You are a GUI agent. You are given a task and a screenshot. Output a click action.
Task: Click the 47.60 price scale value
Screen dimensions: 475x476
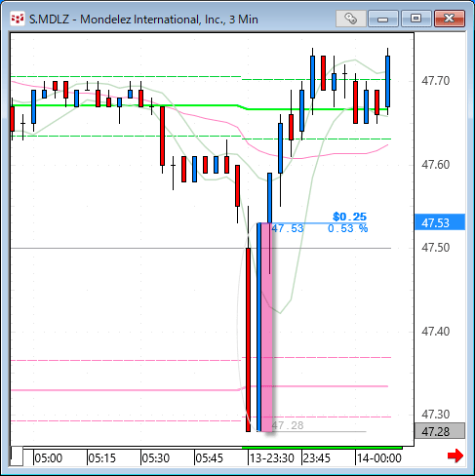tap(435, 164)
